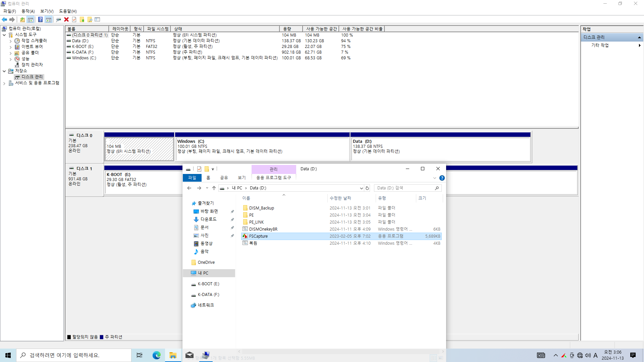Open the Explorer recent locations dropdown arrow

[207, 188]
